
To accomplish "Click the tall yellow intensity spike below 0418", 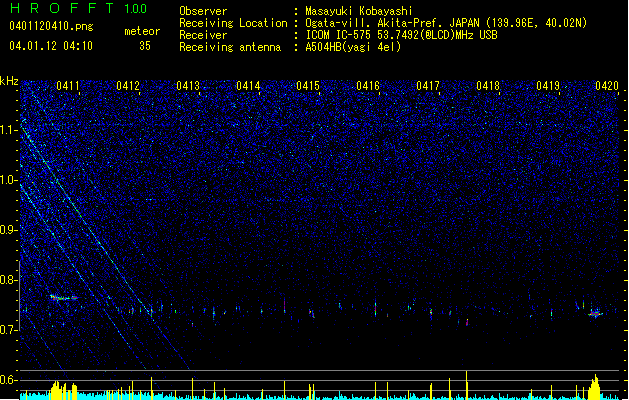I will [467, 385].
